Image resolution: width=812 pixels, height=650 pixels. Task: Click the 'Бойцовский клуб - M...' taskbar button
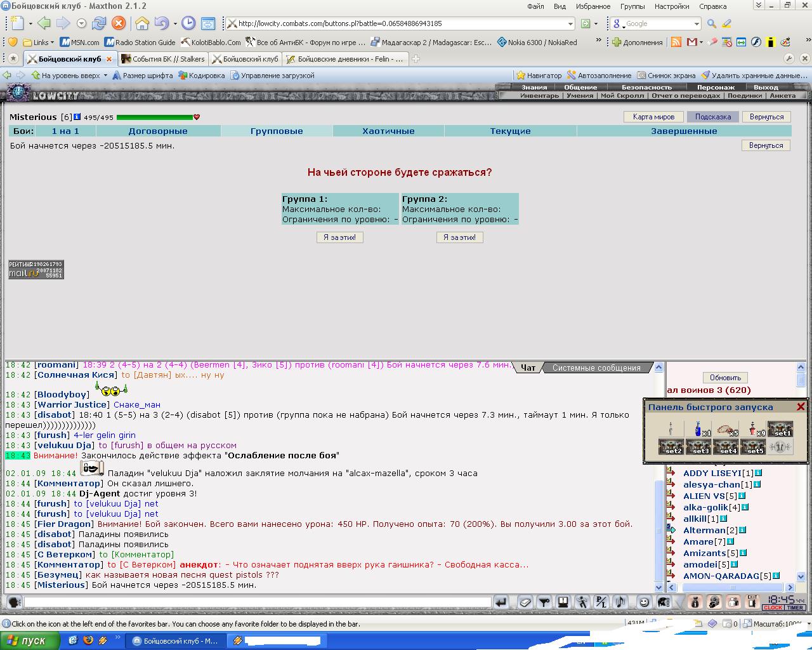tap(174, 641)
